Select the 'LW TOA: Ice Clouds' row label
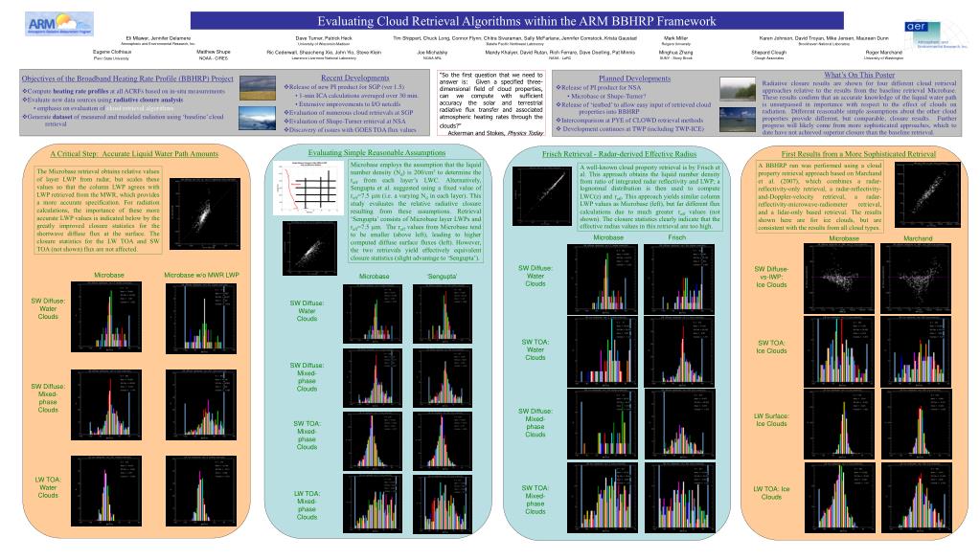This screenshot has height=560, width=980. 771,493
